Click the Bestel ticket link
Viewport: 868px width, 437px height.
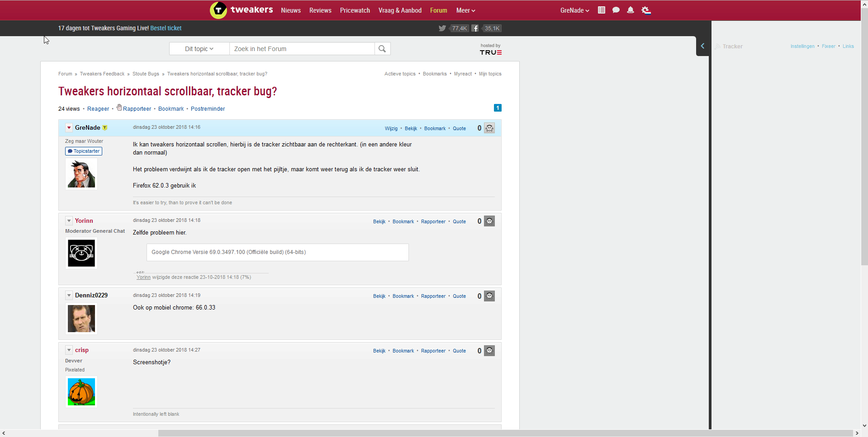[166, 28]
